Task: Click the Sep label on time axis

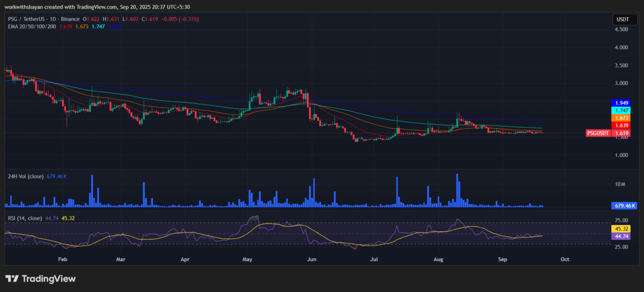Action: [x=503, y=259]
